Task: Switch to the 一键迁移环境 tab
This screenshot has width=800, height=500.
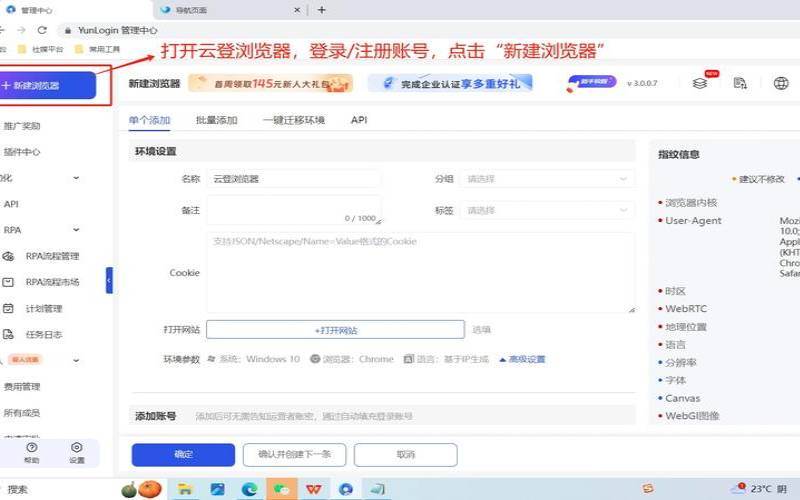Action: click(x=294, y=120)
